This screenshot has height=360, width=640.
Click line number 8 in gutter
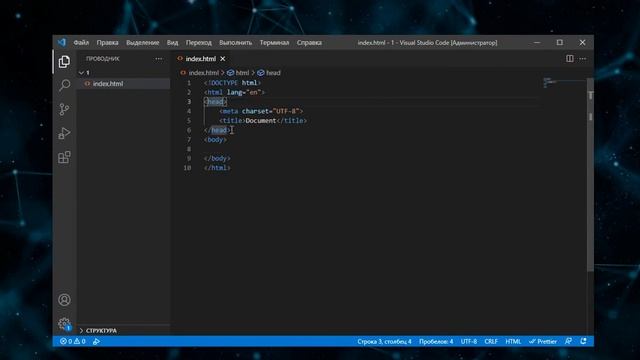(189, 149)
